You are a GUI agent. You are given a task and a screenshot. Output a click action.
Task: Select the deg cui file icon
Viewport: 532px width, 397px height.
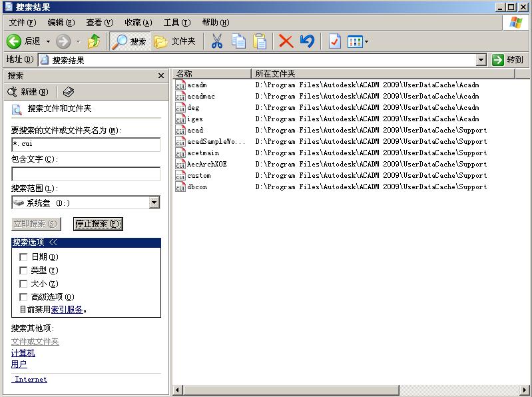pos(180,107)
